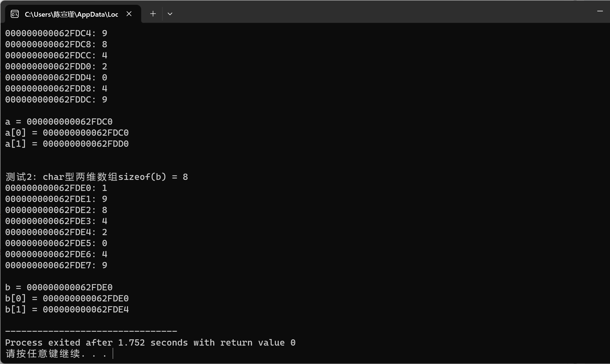Click the line 'b = 000000000062FDE0'
This screenshot has height=364, width=610.
point(59,288)
